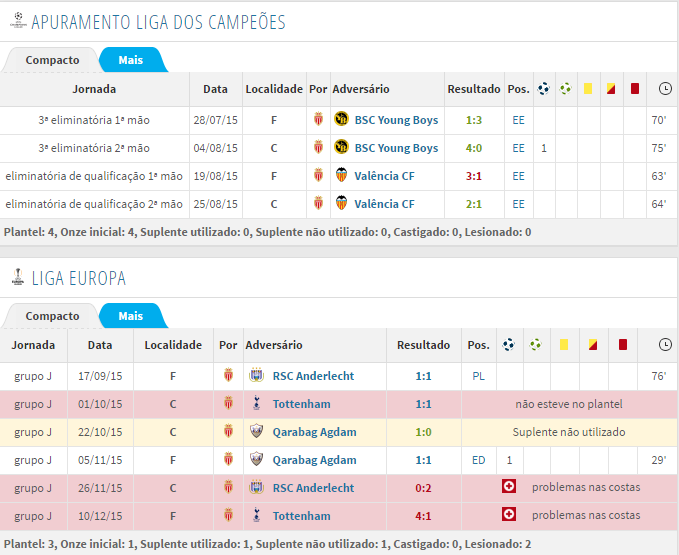This screenshot has width=679, height=555.
Task: Click assists icon in Liga Europa header
Action: coord(536,345)
